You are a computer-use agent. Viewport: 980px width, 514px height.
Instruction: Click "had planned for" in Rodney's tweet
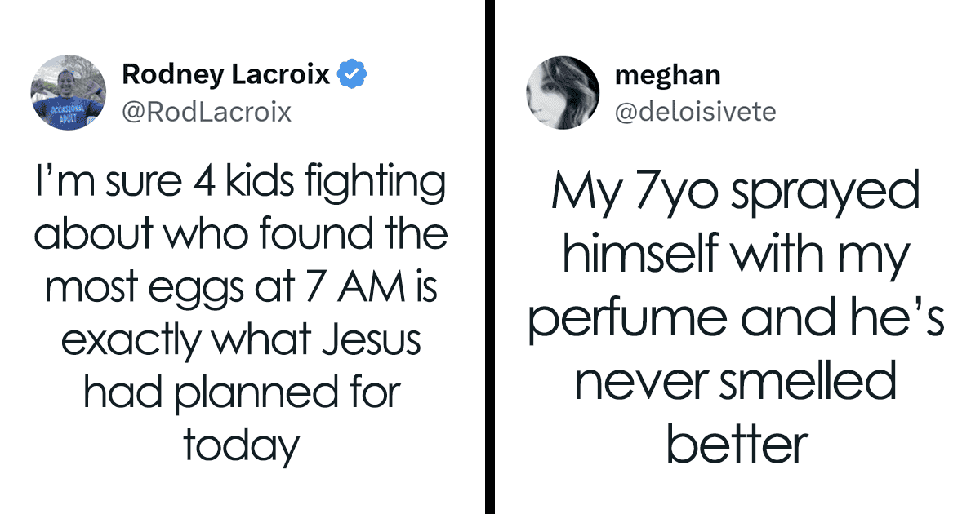241,393
